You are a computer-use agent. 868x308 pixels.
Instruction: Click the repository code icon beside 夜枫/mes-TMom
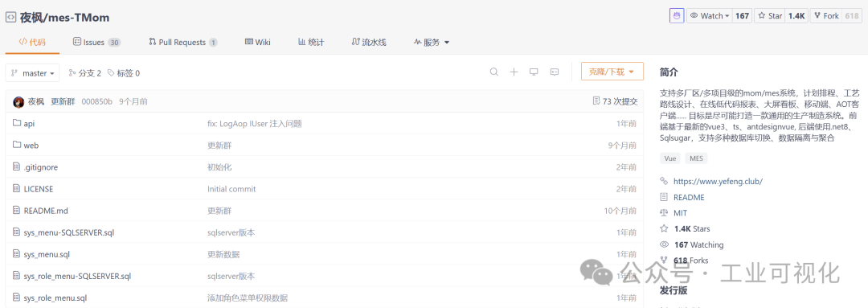pyautogui.click(x=10, y=17)
